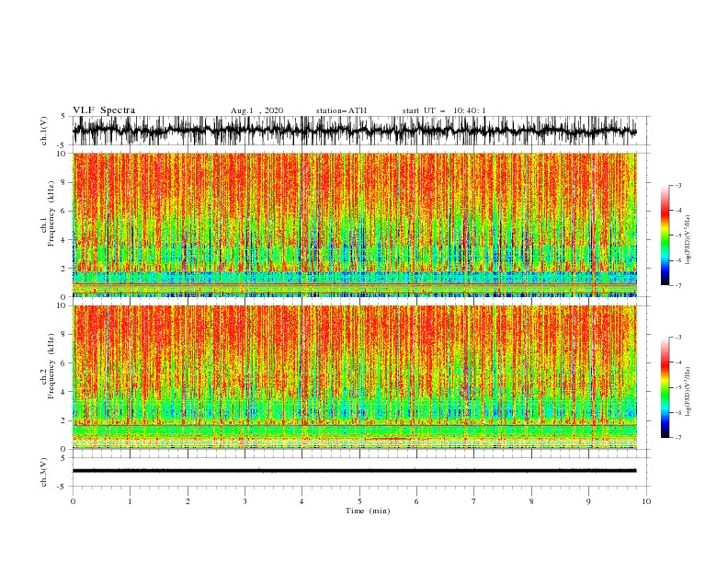Click the "VLF Spectra" title text
Viewport: 728px width, 563px height.
point(104,110)
